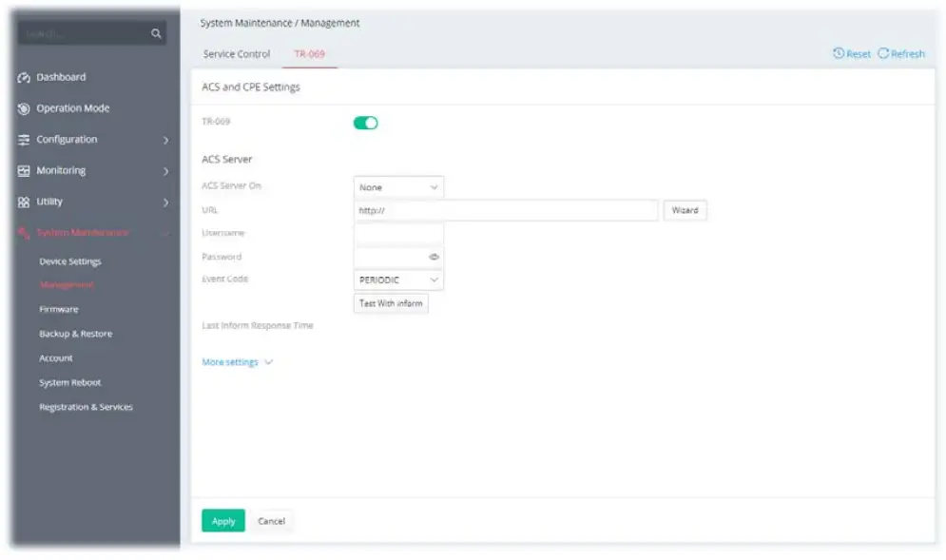This screenshot has width=946, height=560.
Task: Click the Apply button
Action: pyautogui.click(x=223, y=521)
